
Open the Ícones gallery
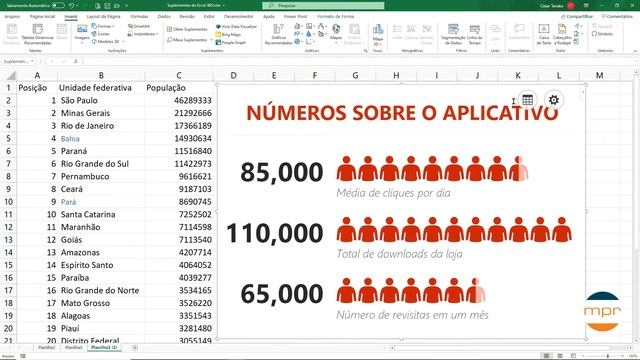tap(101, 34)
